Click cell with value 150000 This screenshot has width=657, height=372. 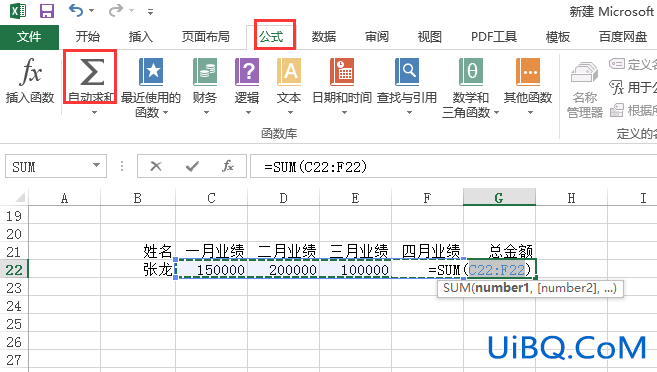[x=212, y=269]
